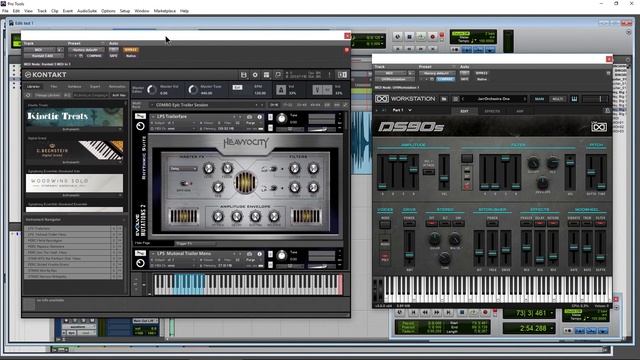This screenshot has width=640, height=360.
Task: Open UVI preset name selector JanOrchestra One
Action: click(x=494, y=99)
